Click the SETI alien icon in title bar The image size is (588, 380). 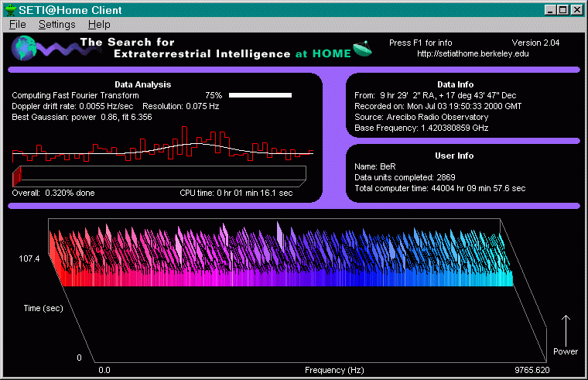(11, 10)
